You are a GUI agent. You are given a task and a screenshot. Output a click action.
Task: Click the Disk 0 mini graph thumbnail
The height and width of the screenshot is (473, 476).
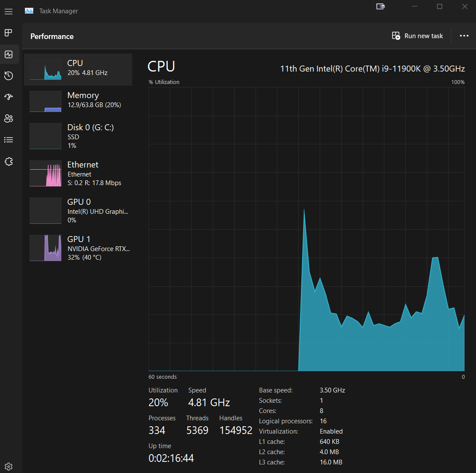click(x=45, y=136)
